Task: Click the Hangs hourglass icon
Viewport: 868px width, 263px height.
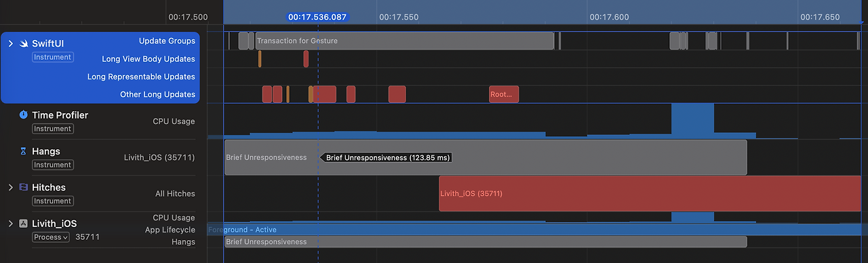Action: pyautogui.click(x=23, y=151)
